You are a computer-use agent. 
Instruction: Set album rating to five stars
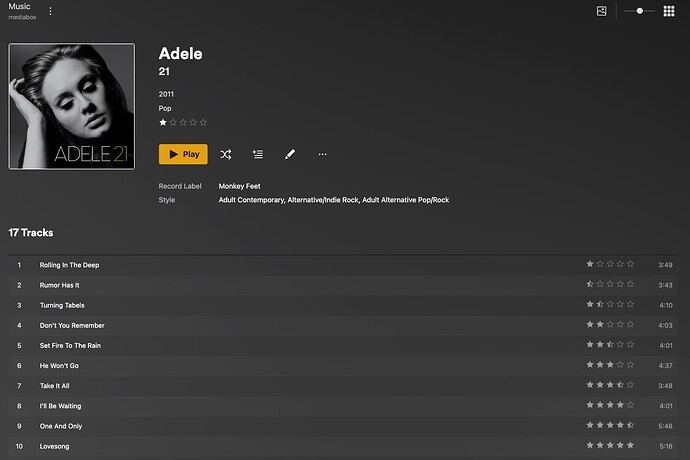[x=204, y=122]
